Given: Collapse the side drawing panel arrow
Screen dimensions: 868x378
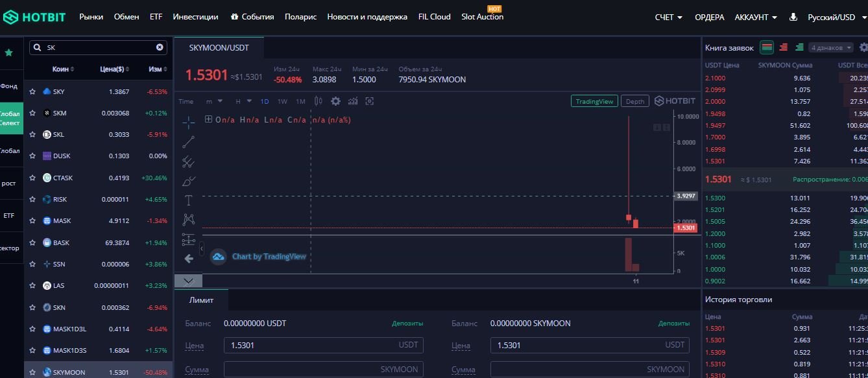Looking at the screenshot, I should [202, 248].
